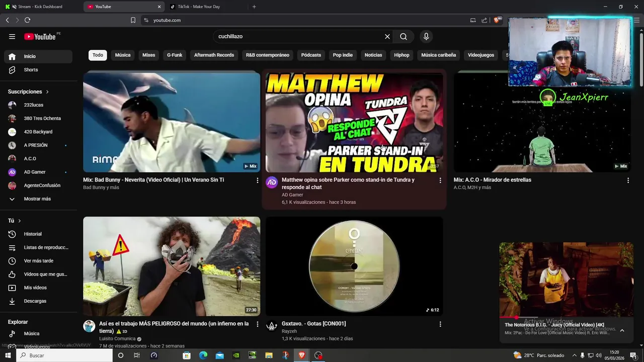Open Gsxtavo Gotas vinyl record thumbnail
The height and width of the screenshot is (362, 644).
click(x=354, y=266)
